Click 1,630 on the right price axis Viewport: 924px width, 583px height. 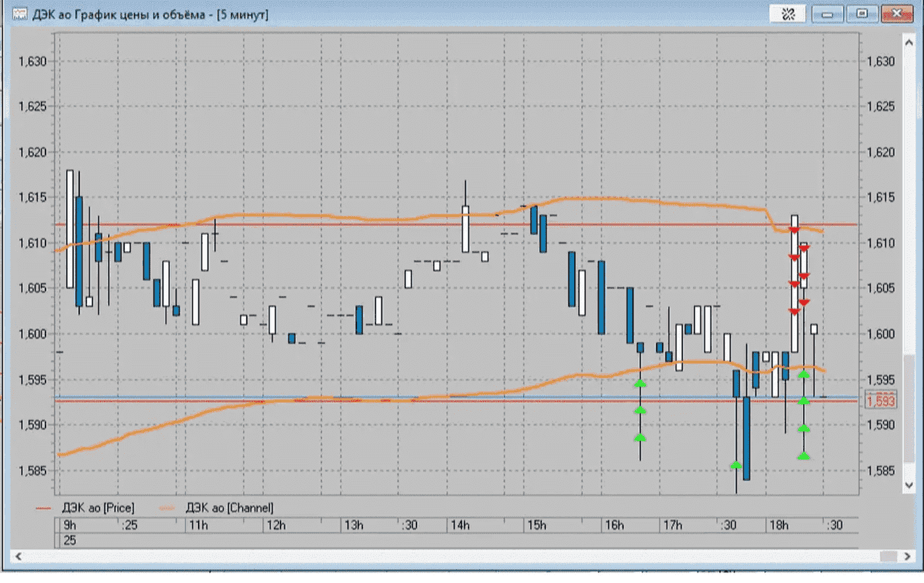tap(880, 61)
